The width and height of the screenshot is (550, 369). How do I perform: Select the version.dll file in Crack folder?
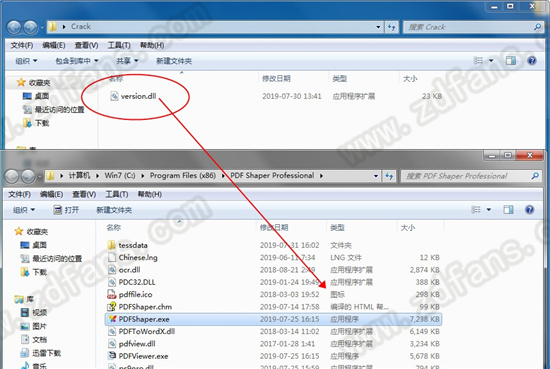(133, 96)
